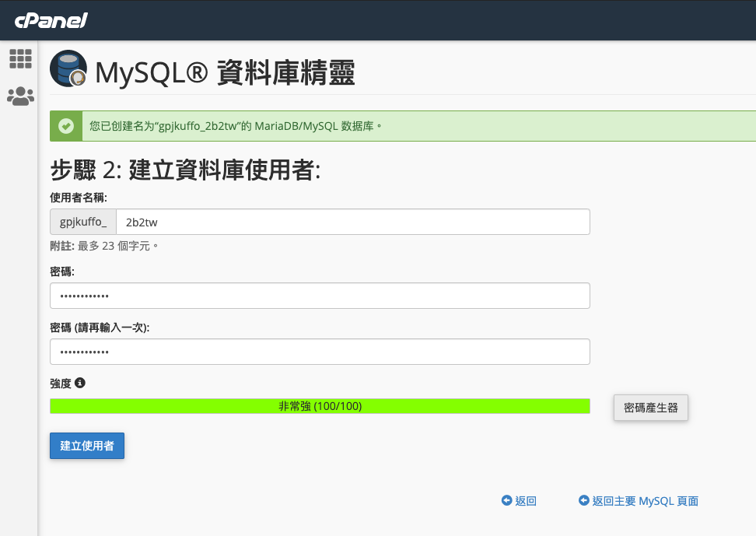
Task: Click the cPanel logo in header
Action: pos(51,21)
